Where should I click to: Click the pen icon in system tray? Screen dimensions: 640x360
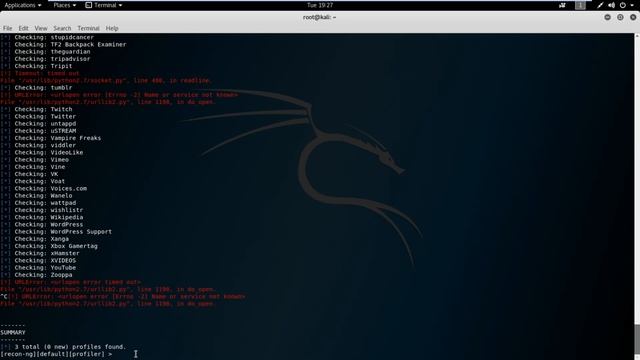(x=600, y=5)
